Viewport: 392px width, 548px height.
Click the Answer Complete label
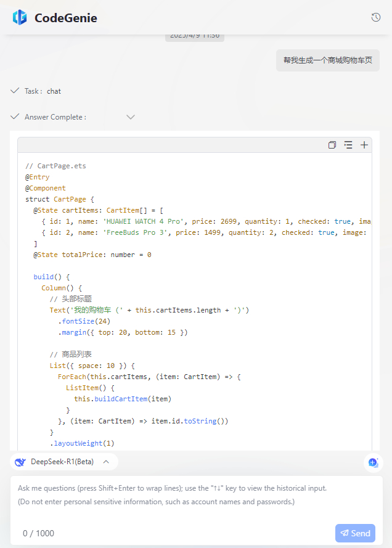pyautogui.click(x=55, y=117)
